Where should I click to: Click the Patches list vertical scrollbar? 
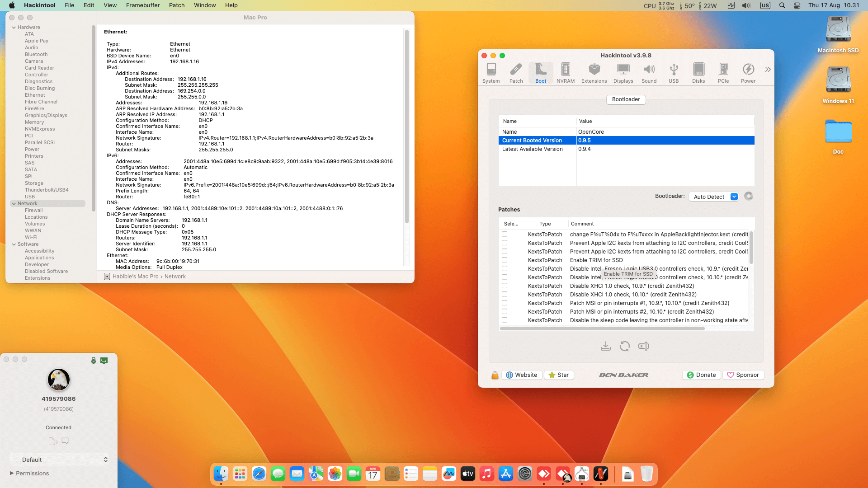pos(751,248)
